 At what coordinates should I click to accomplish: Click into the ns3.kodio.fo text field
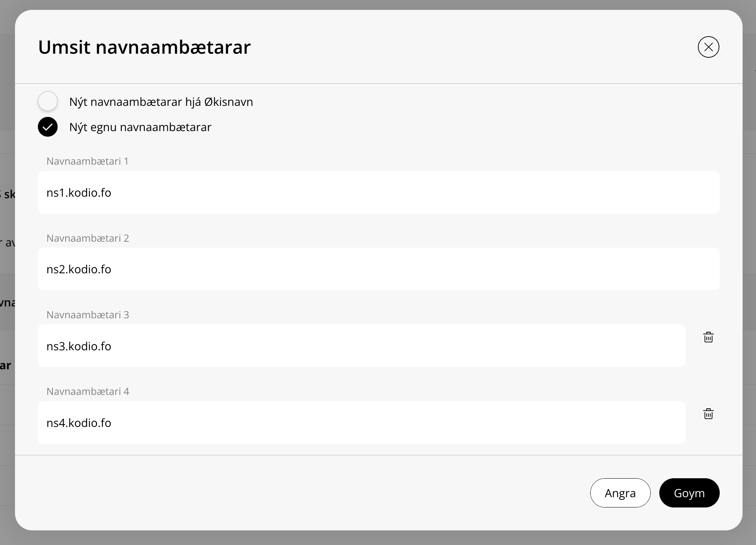[x=361, y=346]
